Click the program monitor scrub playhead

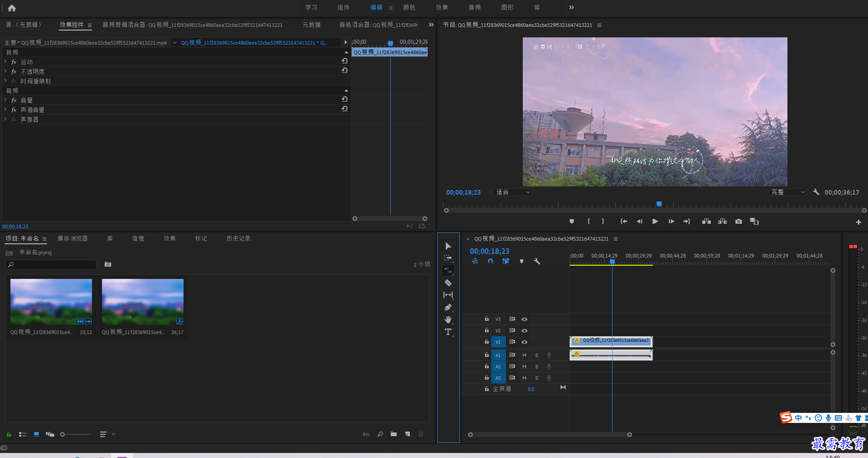[x=659, y=204]
